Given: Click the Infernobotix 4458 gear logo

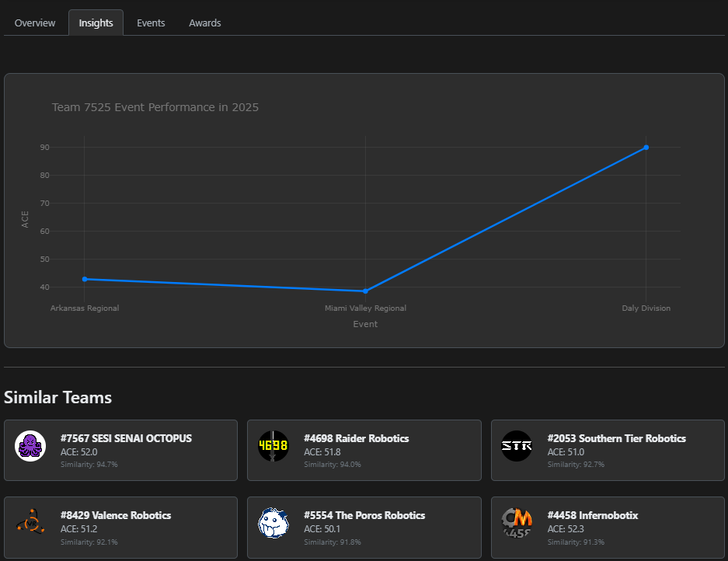Looking at the screenshot, I should [x=517, y=523].
